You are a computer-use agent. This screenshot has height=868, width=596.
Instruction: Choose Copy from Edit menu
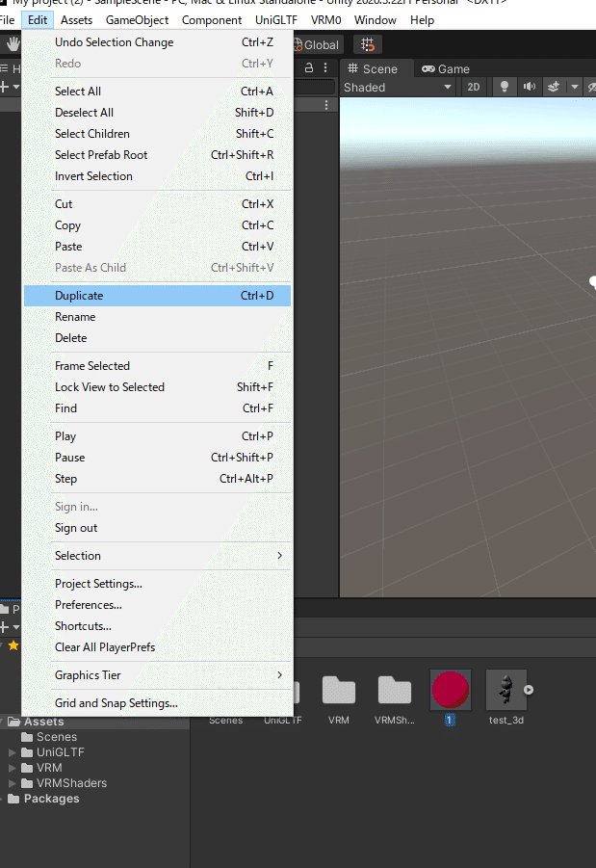click(157, 225)
